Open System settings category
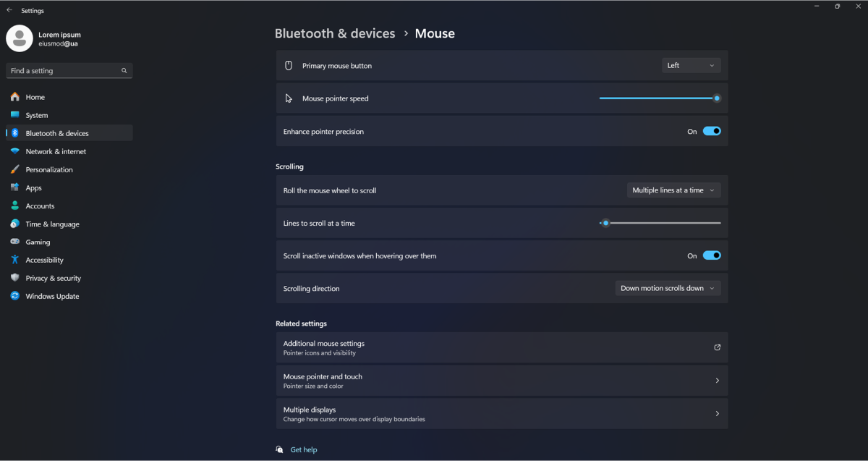Screen dimensions: 868x461 tap(37, 115)
